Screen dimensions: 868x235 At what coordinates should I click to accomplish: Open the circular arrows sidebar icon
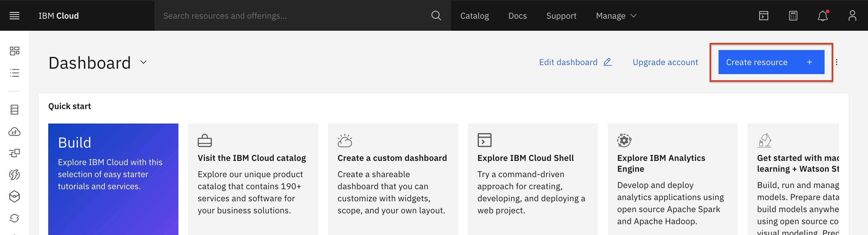[14, 218]
